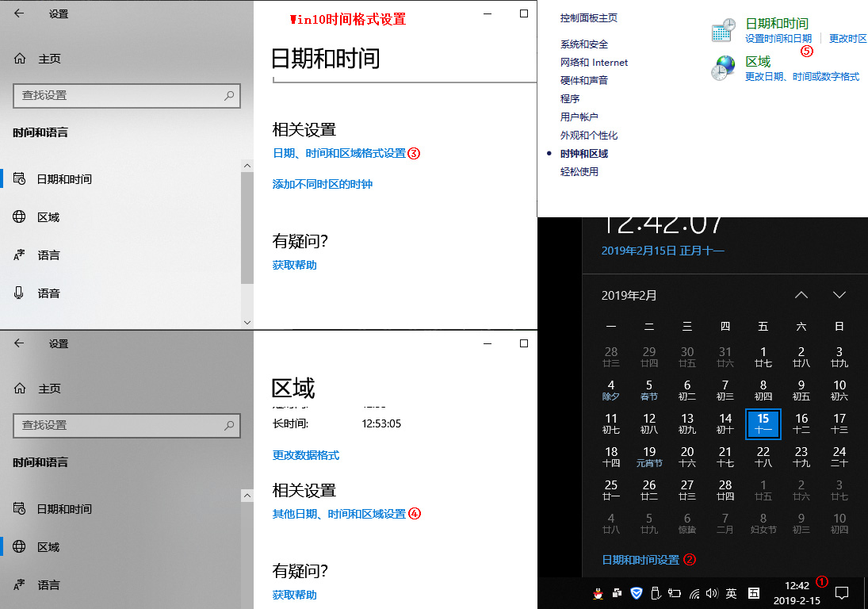
Task: Open 日期和时间设置 link below the calendar
Action: click(x=640, y=561)
